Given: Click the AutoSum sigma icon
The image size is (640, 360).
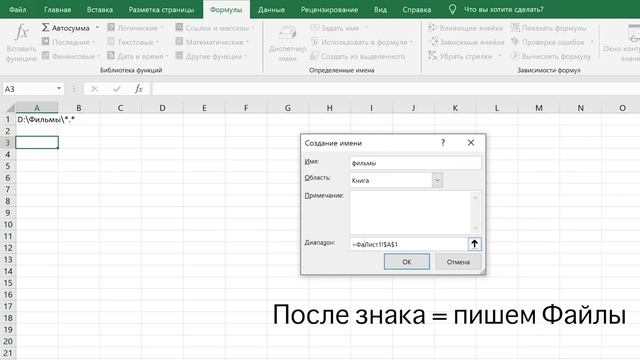Looking at the screenshot, I should pyautogui.click(x=46, y=27).
